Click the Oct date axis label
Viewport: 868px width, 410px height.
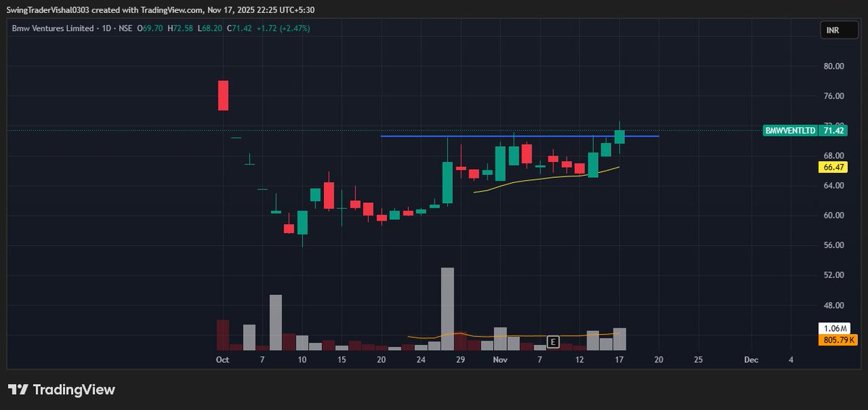click(x=222, y=359)
